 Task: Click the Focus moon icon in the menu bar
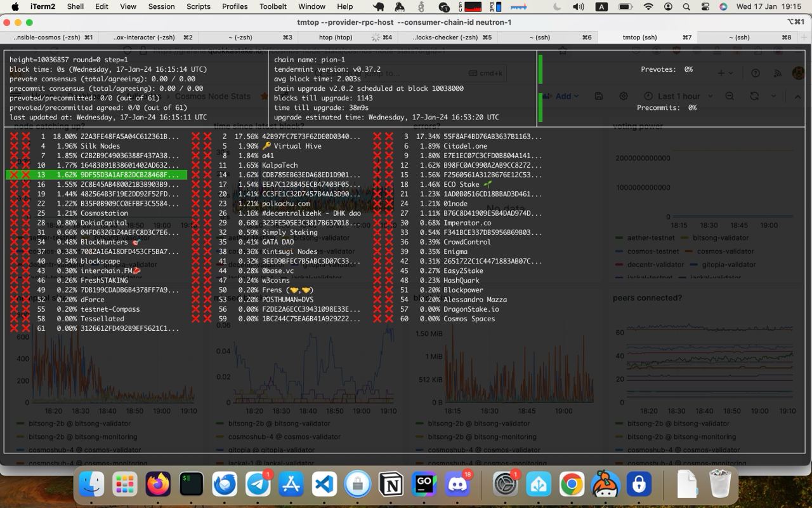pyautogui.click(x=557, y=6)
